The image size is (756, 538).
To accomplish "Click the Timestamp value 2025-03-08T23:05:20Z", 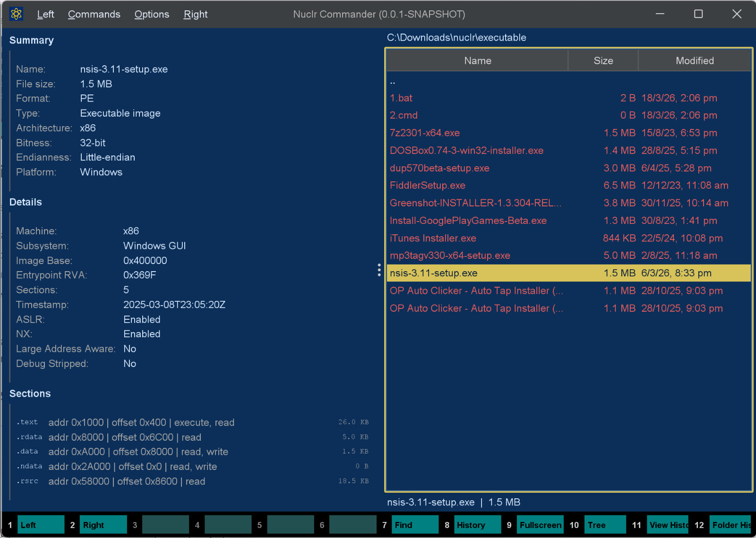I will point(174,305).
